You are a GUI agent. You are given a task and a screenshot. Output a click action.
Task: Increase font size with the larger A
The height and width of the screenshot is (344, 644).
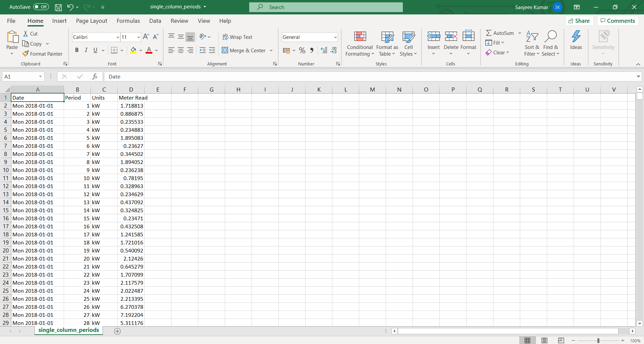(146, 37)
